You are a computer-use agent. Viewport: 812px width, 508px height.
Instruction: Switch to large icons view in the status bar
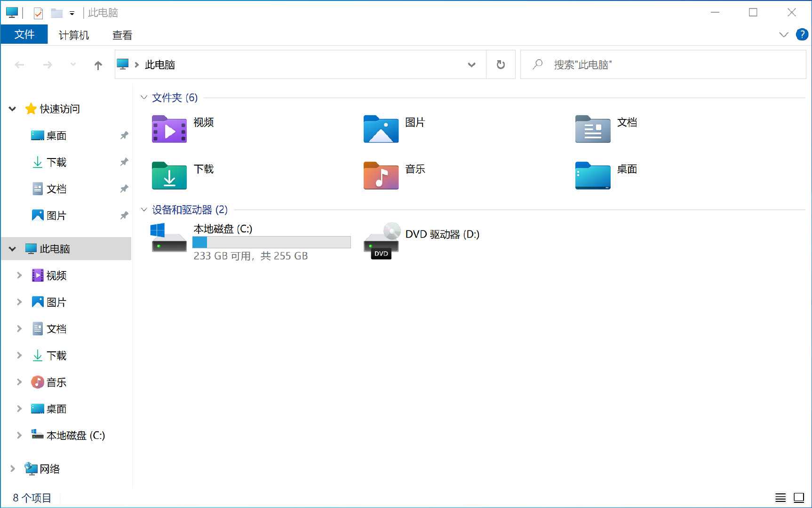[798, 497]
